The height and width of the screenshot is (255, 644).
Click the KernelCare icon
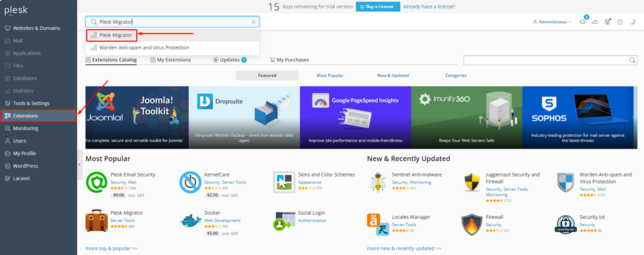point(190,182)
